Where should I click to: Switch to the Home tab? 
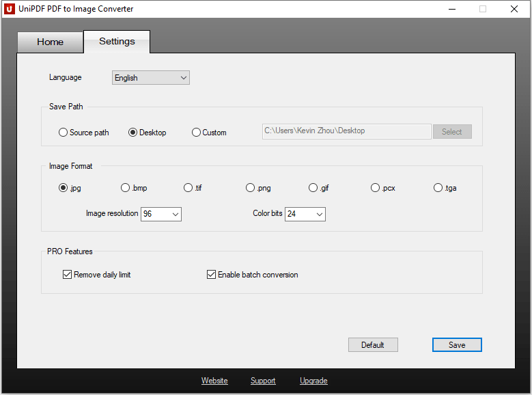pos(51,42)
